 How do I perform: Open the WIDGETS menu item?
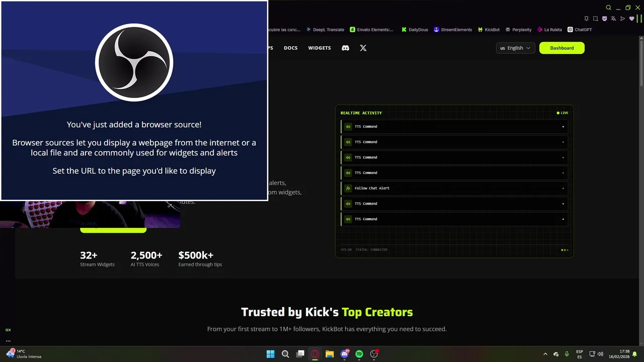coord(319,48)
